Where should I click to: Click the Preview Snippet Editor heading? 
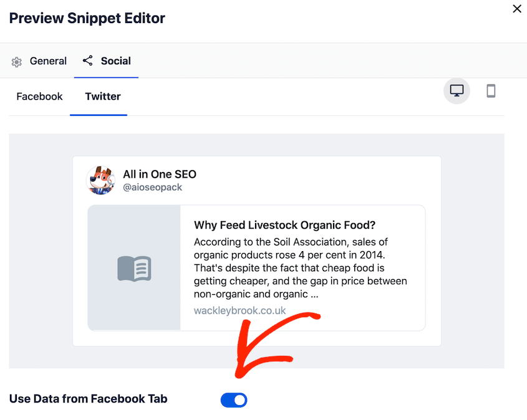pos(87,18)
